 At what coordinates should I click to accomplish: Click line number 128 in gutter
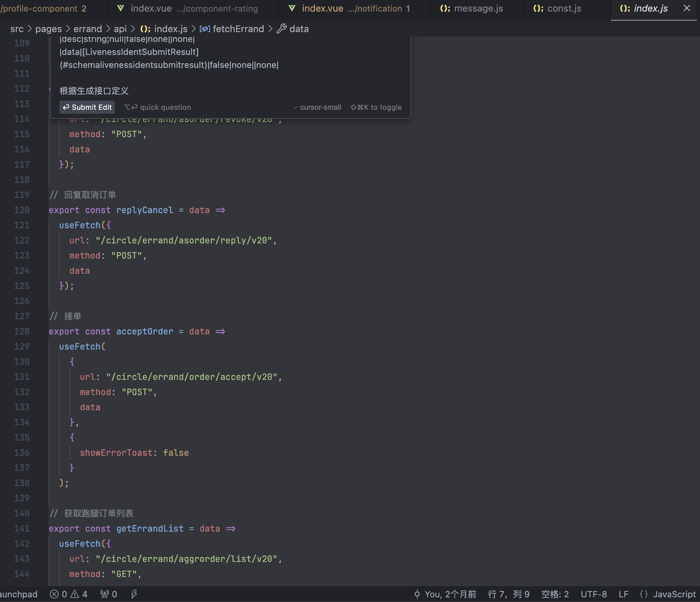point(22,331)
